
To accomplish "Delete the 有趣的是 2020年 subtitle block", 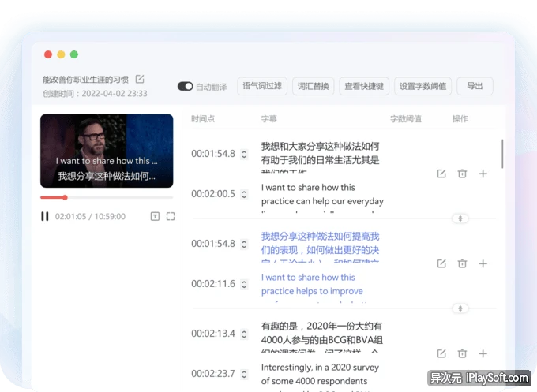I will (x=462, y=353).
